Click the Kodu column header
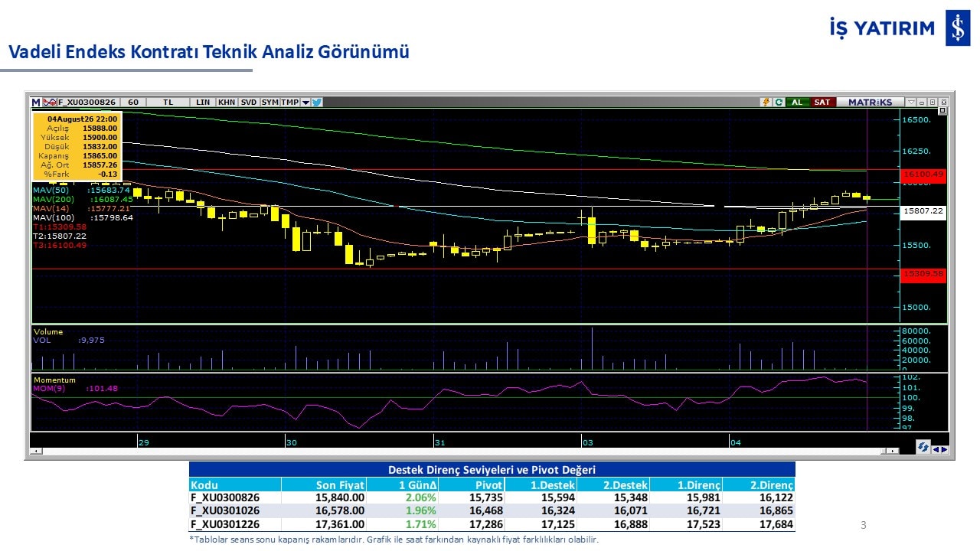980x551 pixels. [235, 484]
